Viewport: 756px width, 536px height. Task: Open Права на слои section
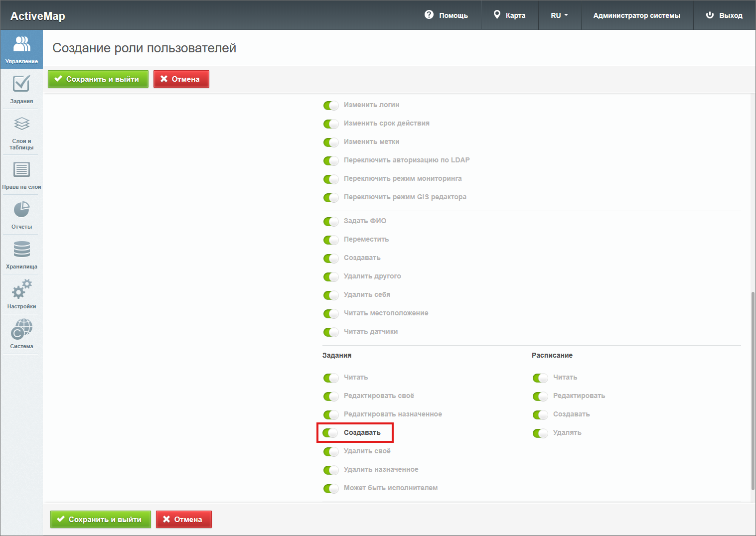pyautogui.click(x=21, y=174)
